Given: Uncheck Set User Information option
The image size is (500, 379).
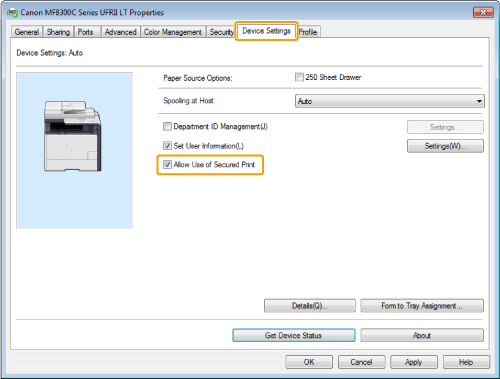Looking at the screenshot, I should tap(167, 146).
